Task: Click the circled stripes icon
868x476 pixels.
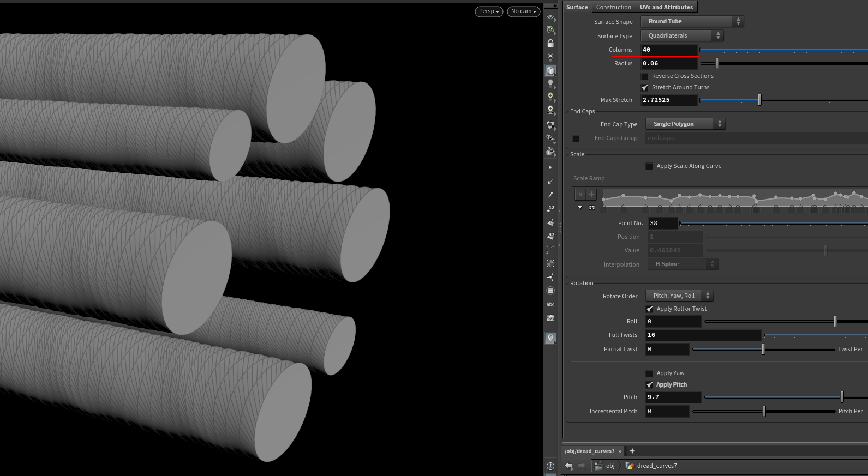Action: (x=550, y=291)
